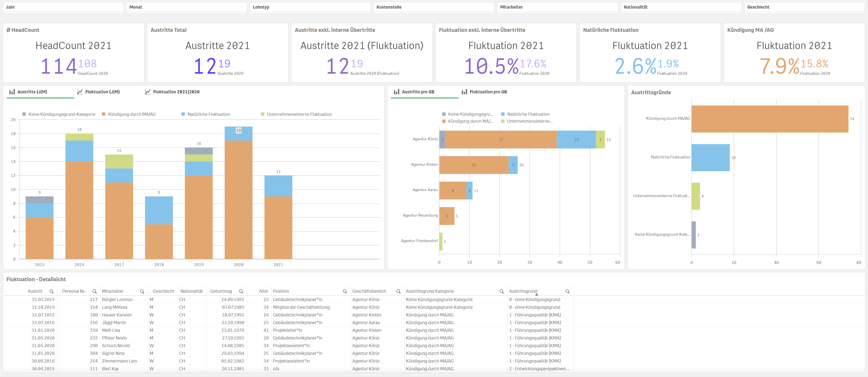868x377 pixels.
Task: Open the Fluktuation 2021|2020 tab
Action: (x=176, y=92)
